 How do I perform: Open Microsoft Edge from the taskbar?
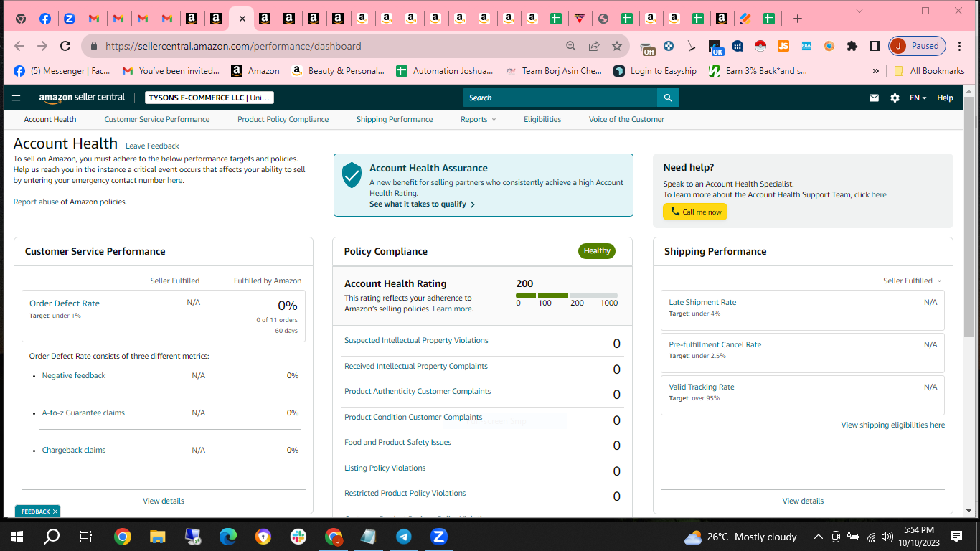[227, 537]
